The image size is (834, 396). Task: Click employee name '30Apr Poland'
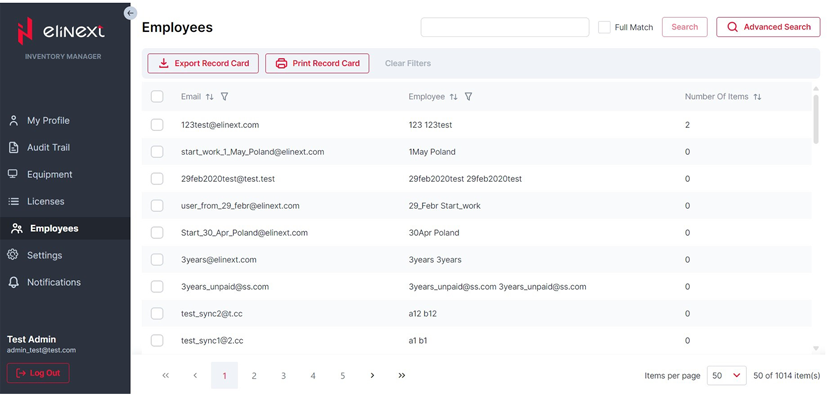click(x=434, y=233)
